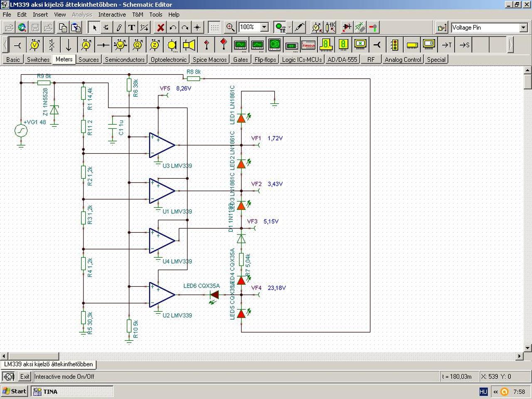Open the T&M menu
The image size is (532, 399).
click(x=138, y=15)
